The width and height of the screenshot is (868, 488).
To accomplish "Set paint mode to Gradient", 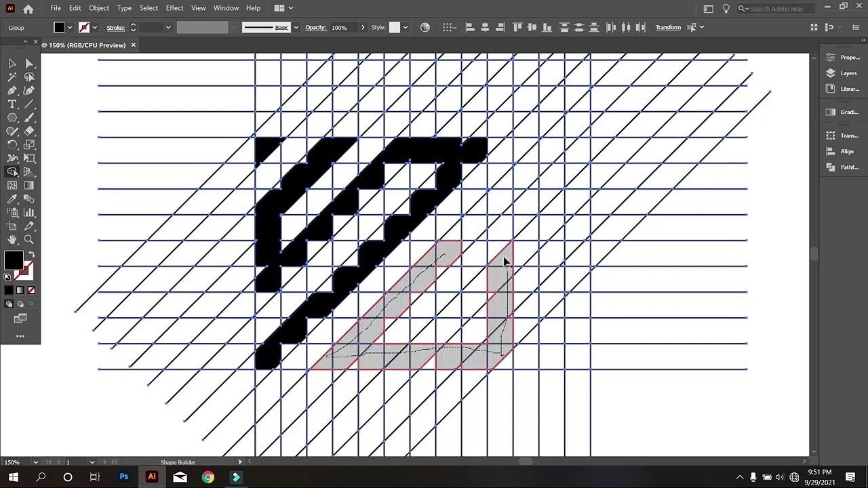I will coord(20,290).
